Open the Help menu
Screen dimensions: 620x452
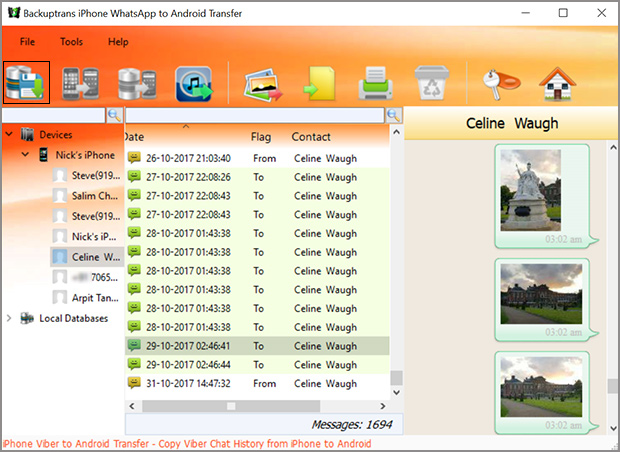pos(118,42)
